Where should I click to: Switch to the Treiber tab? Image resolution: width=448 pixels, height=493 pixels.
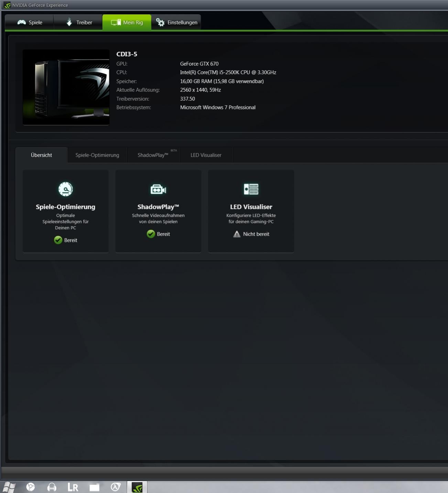pos(78,22)
